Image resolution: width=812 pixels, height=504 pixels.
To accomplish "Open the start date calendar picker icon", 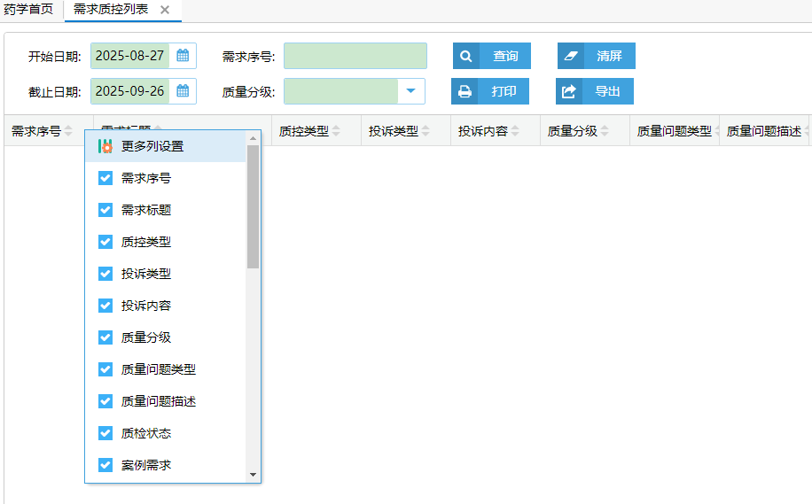I will click(183, 56).
